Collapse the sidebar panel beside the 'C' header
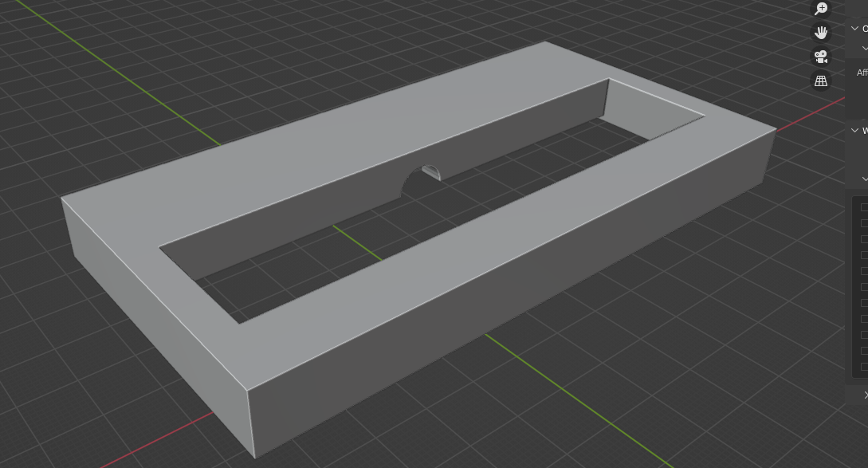Viewport: 868px width, 468px height. [x=854, y=28]
